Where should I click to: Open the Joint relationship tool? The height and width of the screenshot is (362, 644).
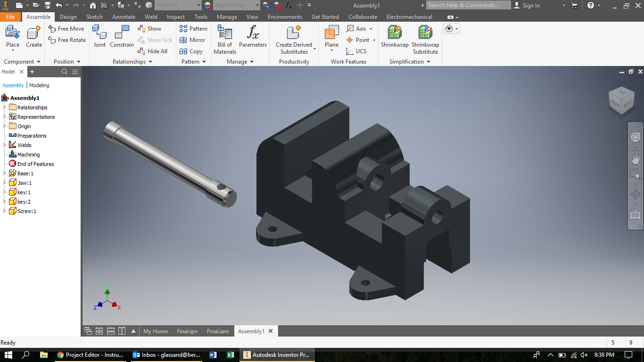tap(99, 37)
